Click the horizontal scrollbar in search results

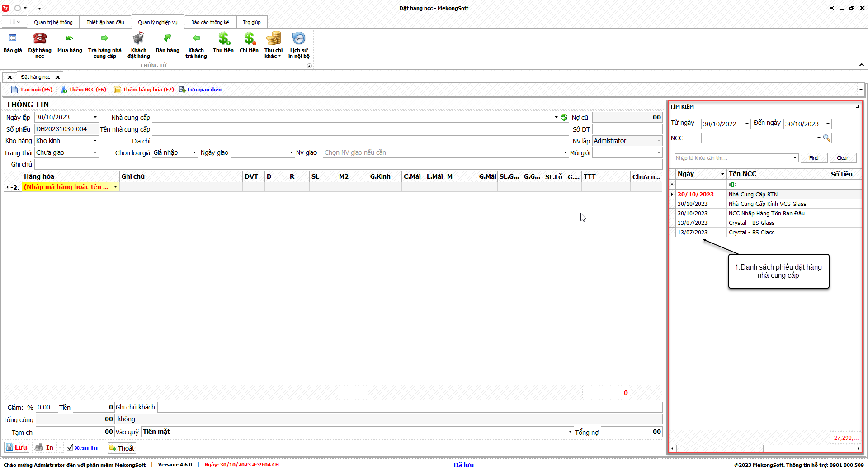[x=720, y=448]
